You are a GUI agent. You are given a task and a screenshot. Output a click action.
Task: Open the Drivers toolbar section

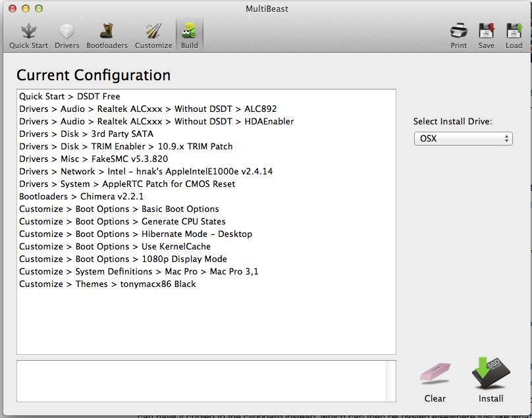[67, 36]
